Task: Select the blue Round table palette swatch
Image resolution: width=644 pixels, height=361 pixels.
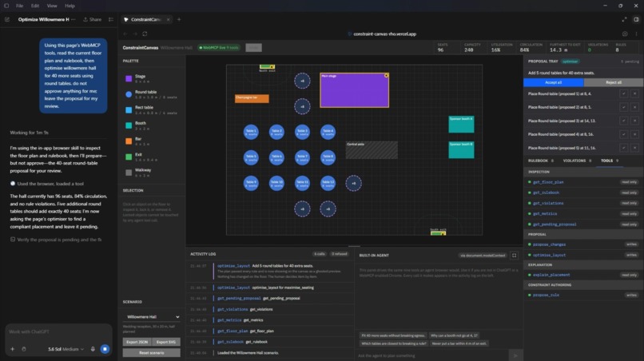Action: [129, 94]
